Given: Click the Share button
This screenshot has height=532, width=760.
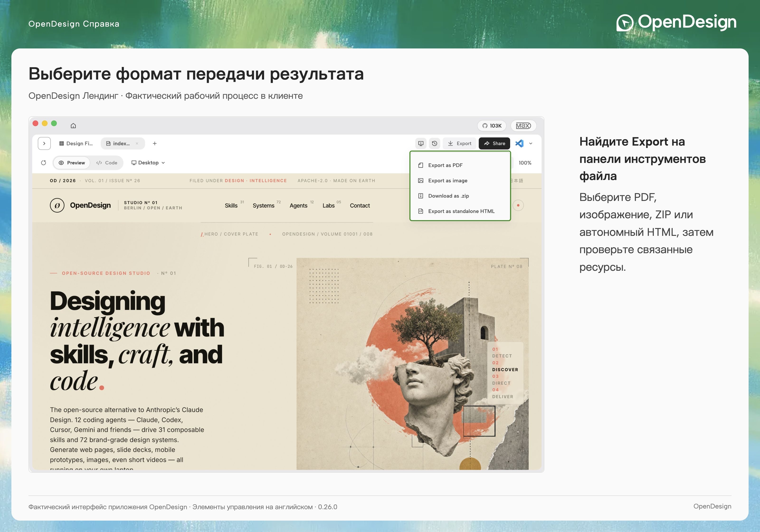Looking at the screenshot, I should pos(494,143).
